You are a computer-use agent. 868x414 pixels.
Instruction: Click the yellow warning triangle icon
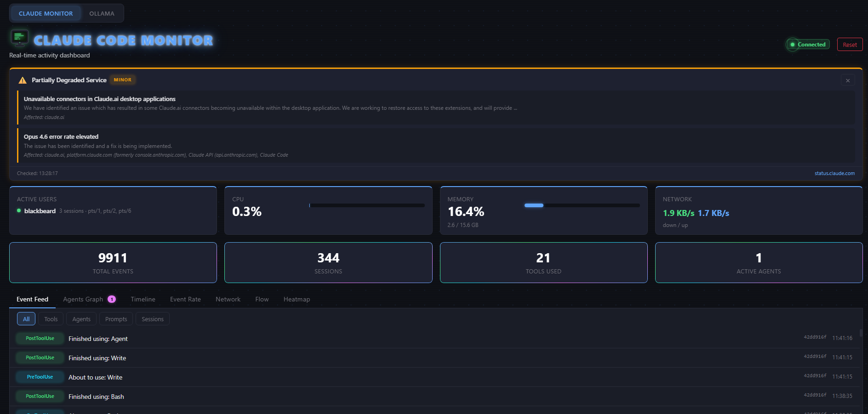tap(23, 80)
